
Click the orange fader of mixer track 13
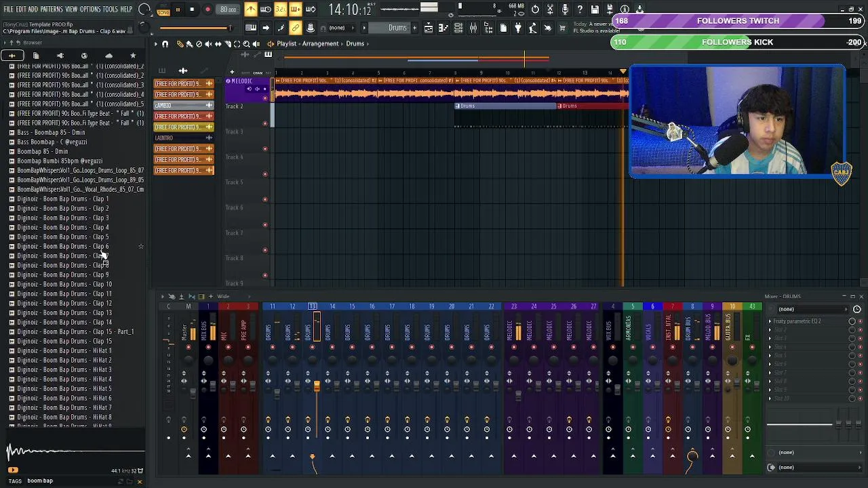[317, 387]
